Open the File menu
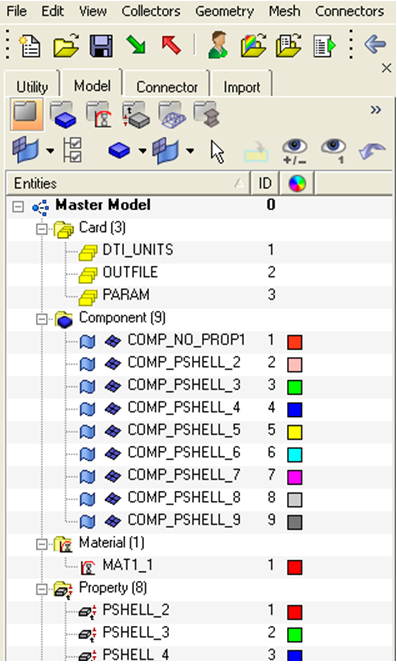This screenshot has height=671, width=397. 17,11
